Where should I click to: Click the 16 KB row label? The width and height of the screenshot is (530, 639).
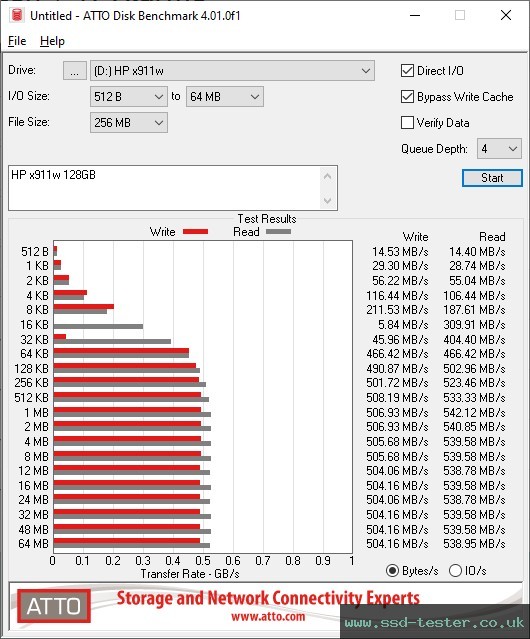click(34, 325)
